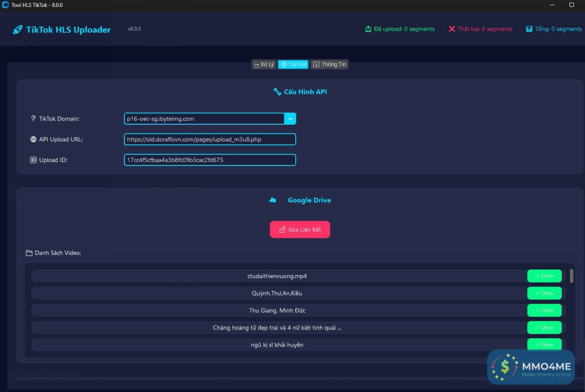Maximize the Tool HLS TikTok window

point(572,5)
